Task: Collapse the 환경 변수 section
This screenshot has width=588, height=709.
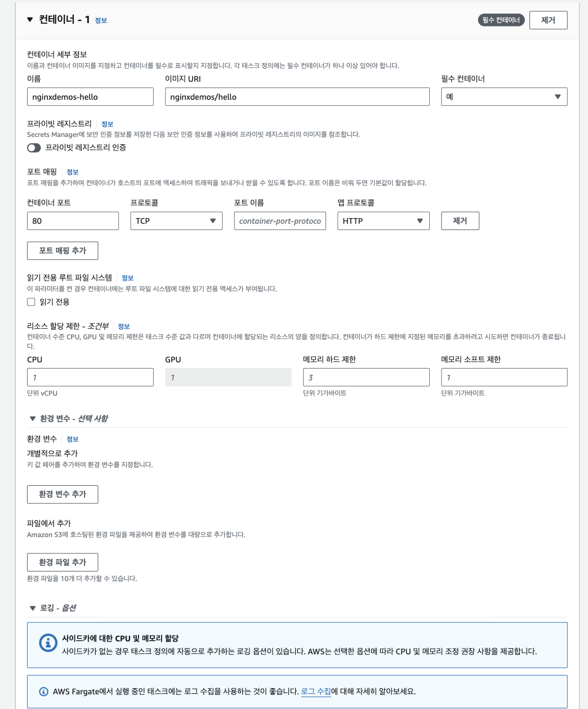Action: point(33,419)
